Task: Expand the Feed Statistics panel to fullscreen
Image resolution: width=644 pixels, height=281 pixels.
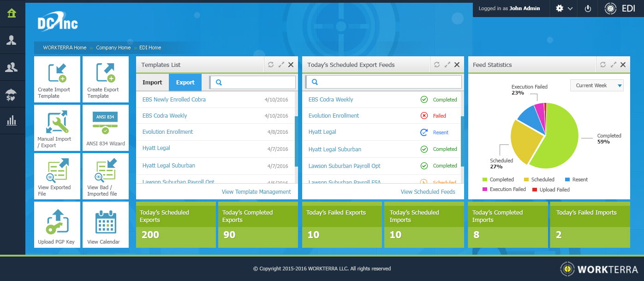Action: pos(614,65)
